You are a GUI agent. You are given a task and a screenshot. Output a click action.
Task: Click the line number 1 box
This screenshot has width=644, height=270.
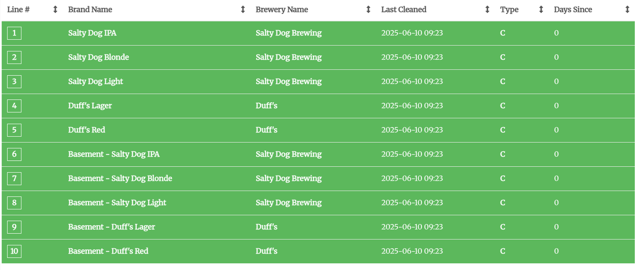pyautogui.click(x=14, y=33)
